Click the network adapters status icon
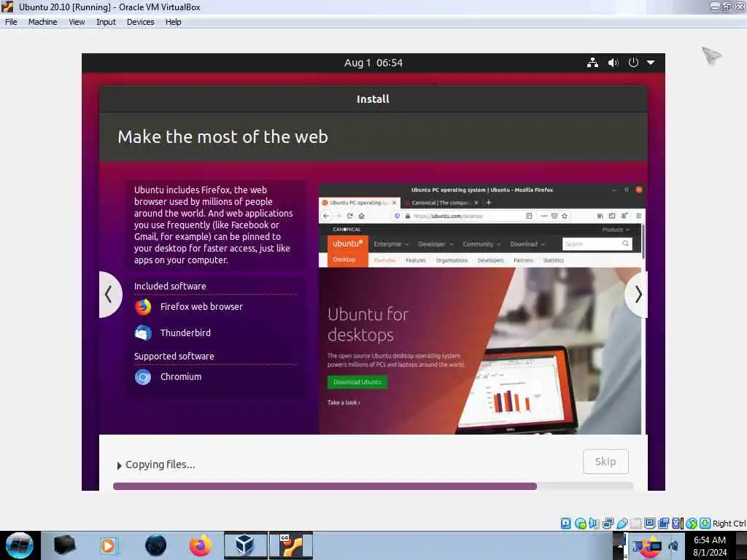 coord(608,524)
